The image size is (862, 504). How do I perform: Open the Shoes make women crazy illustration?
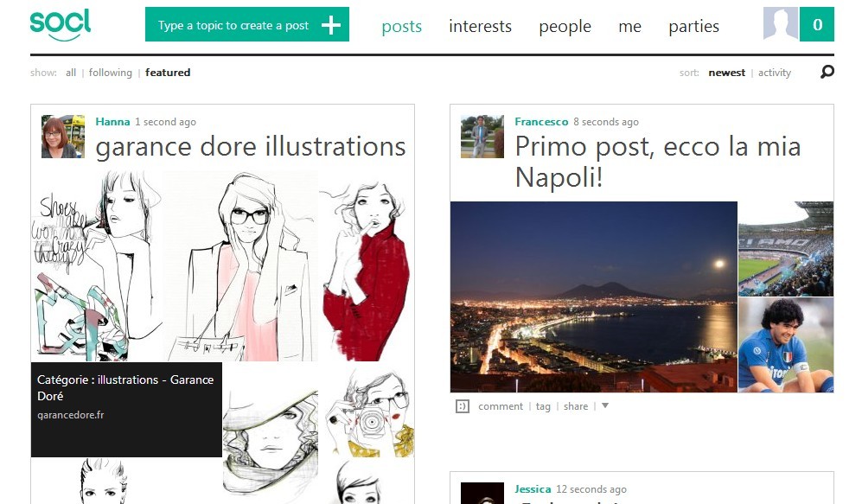pos(98,265)
